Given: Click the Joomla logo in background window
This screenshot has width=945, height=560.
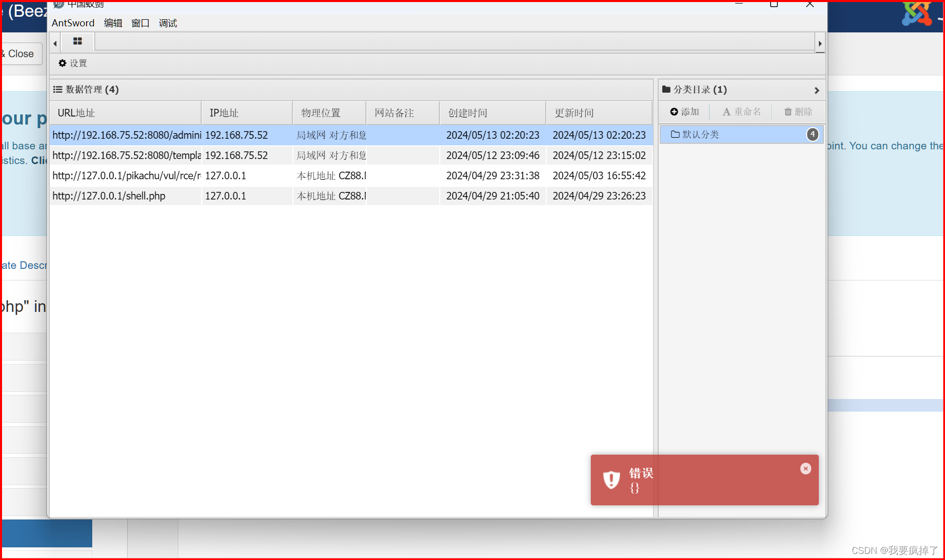Looking at the screenshot, I should tap(916, 13).
